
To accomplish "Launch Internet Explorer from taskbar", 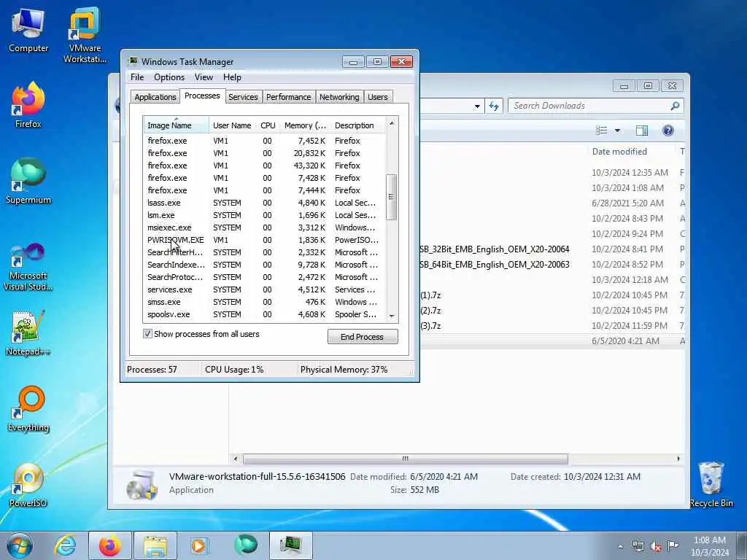I will click(x=65, y=545).
